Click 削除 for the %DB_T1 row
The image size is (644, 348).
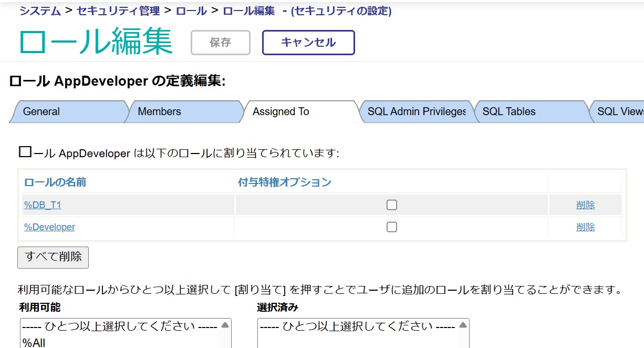click(x=585, y=205)
